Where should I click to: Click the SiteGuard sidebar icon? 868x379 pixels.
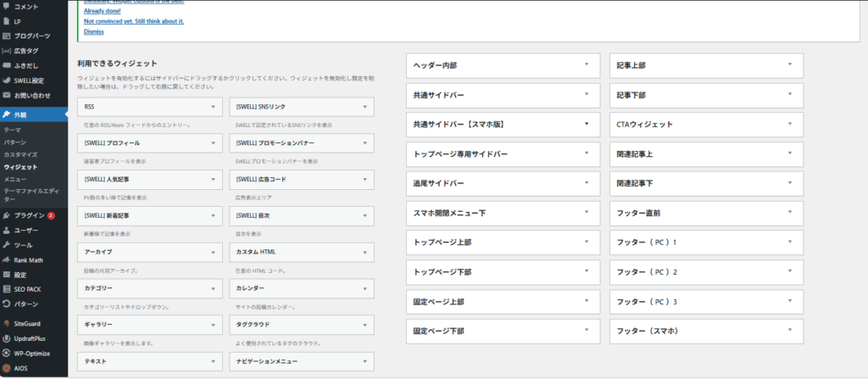[7, 323]
